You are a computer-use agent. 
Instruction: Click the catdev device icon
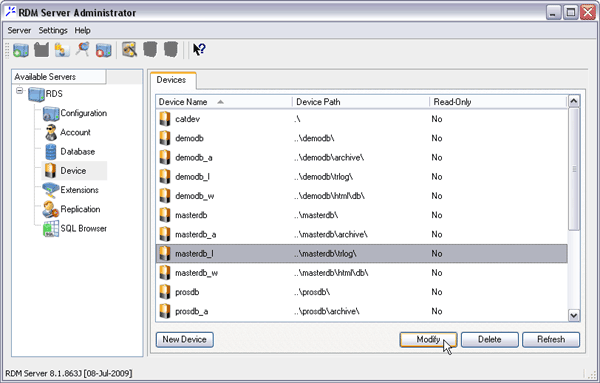coord(165,119)
